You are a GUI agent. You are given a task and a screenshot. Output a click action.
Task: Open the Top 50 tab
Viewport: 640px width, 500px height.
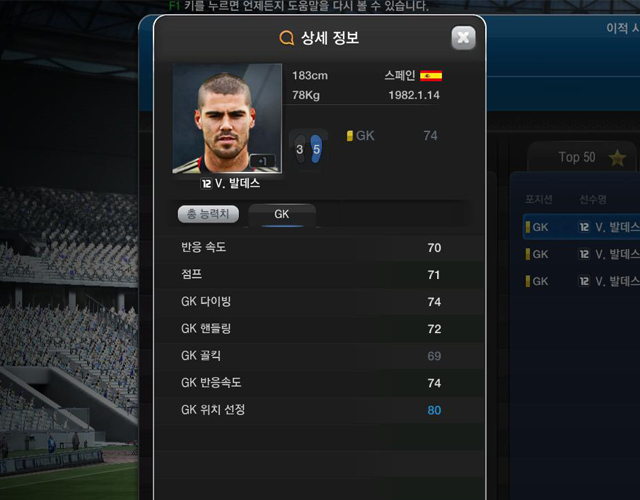tap(582, 157)
